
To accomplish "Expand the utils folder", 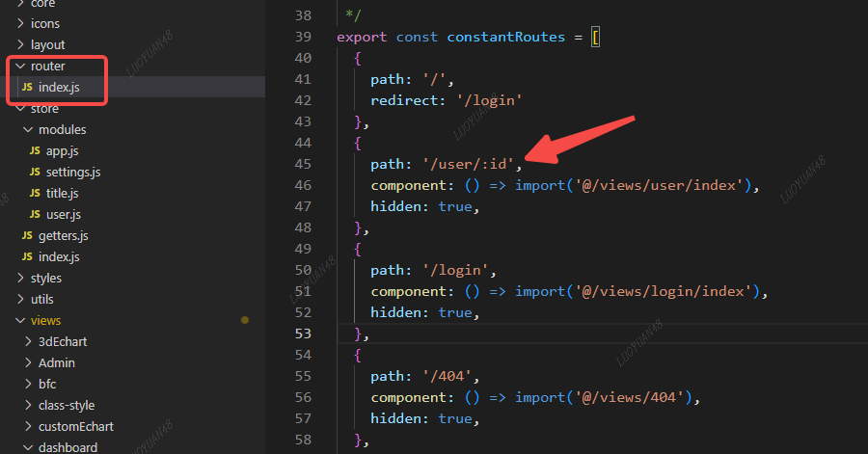I will coord(20,299).
